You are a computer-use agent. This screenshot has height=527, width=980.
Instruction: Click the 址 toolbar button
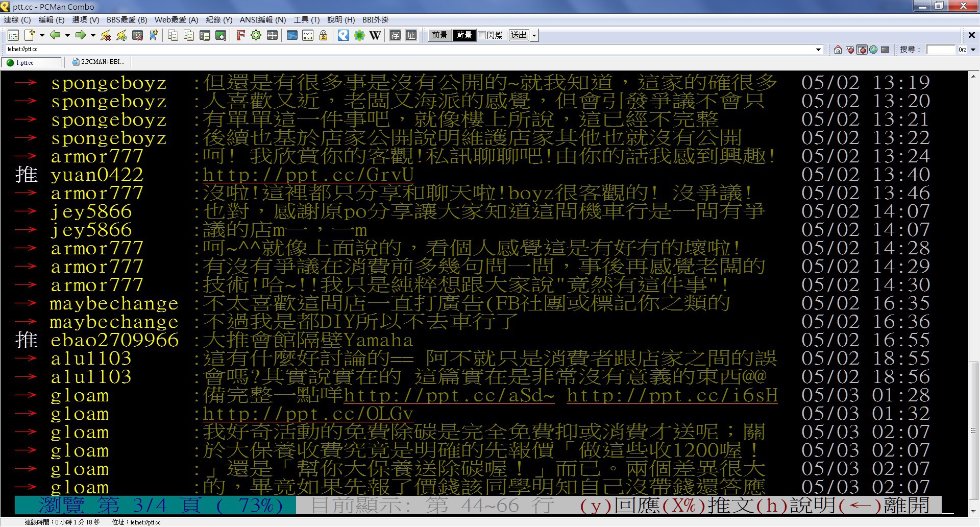point(411,35)
